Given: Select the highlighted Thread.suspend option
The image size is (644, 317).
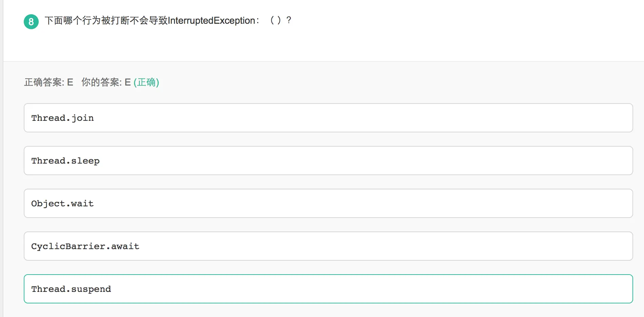Looking at the screenshot, I should click(x=328, y=289).
